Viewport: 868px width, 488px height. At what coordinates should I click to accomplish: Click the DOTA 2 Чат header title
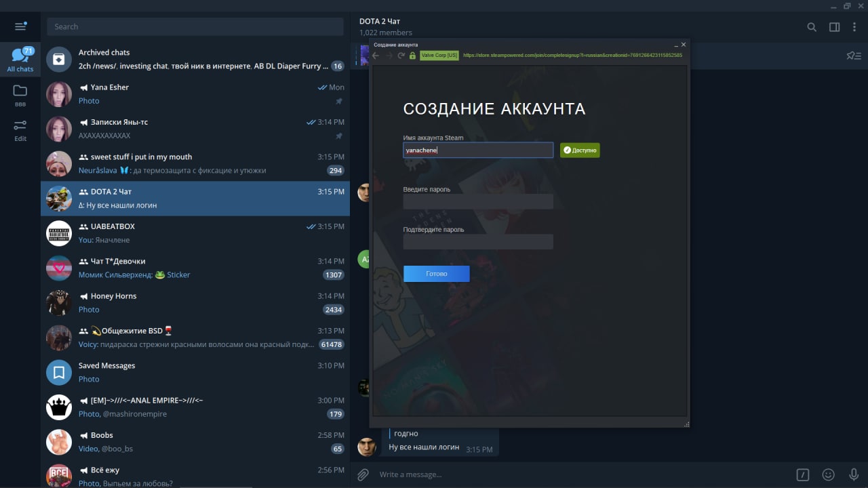[380, 21]
